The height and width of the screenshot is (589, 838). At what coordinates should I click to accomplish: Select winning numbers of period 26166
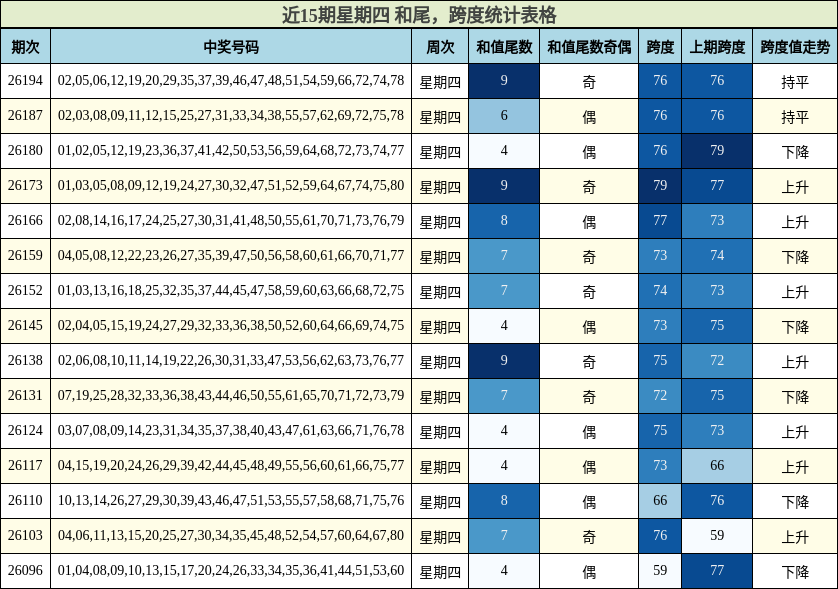(231, 221)
